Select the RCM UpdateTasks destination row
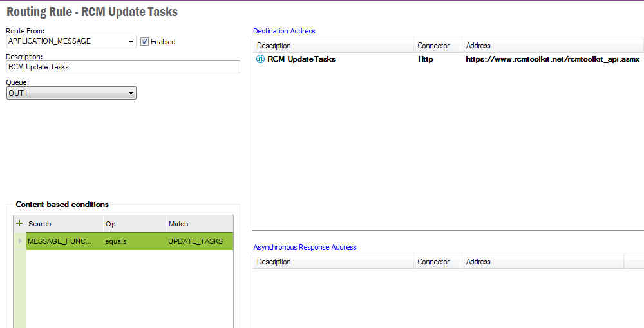The width and height of the screenshot is (644, 328). tap(301, 59)
